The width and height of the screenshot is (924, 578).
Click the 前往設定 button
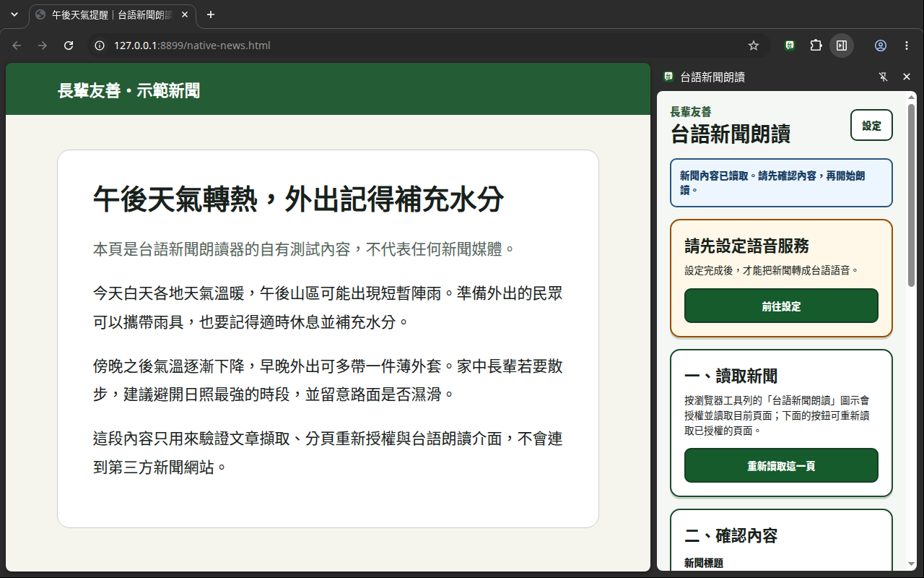click(x=781, y=306)
